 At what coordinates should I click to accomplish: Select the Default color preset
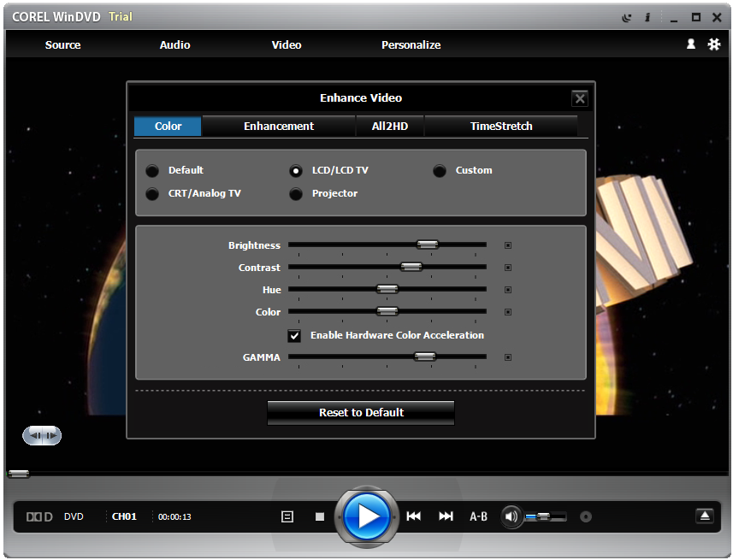pos(152,171)
